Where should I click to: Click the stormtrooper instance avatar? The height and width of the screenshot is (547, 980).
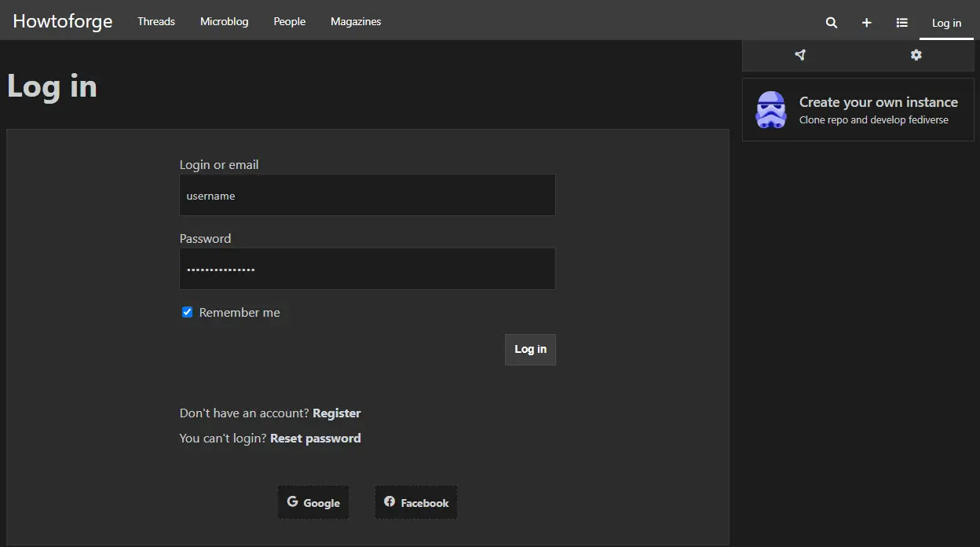tap(772, 109)
